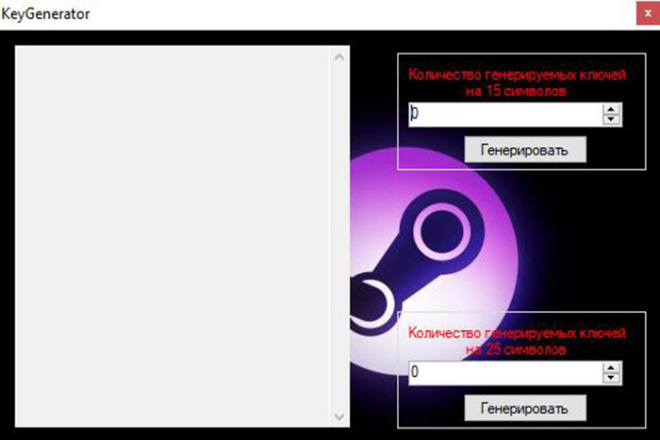The height and width of the screenshot is (440, 660).
Task: Increase 15-symbol key count with up arrow
Action: pyautogui.click(x=611, y=109)
